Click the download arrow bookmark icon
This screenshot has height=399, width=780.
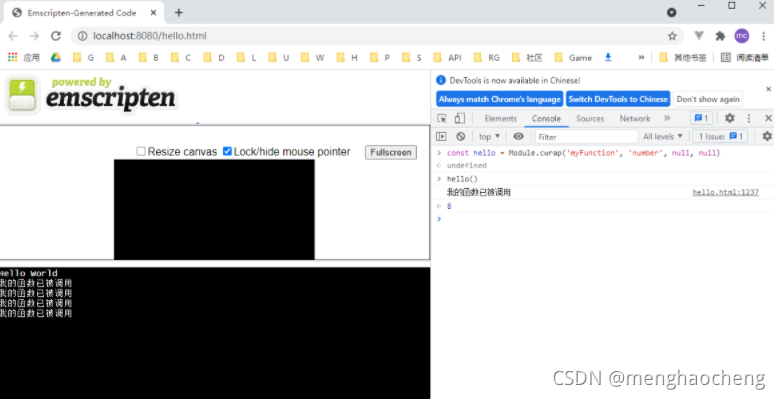click(608, 57)
